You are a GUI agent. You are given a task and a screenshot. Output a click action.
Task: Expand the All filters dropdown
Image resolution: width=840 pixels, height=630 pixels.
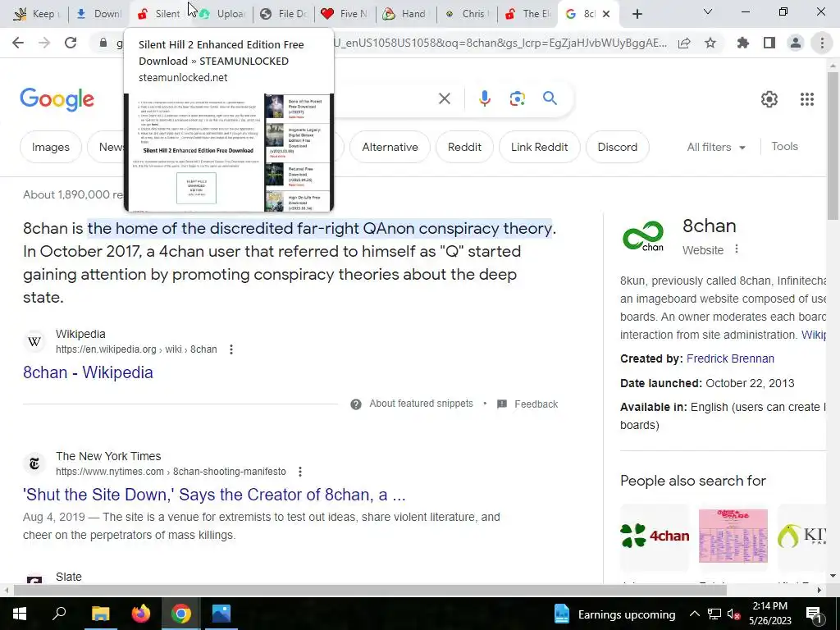[x=716, y=147]
